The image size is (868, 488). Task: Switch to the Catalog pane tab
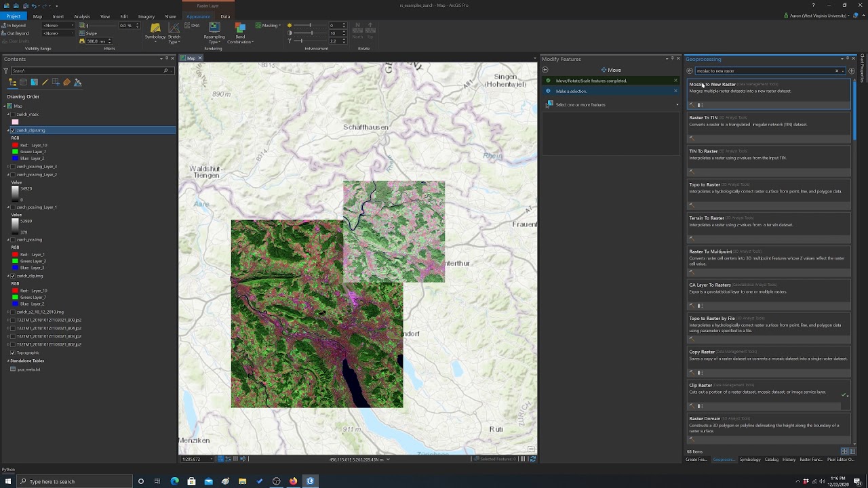(x=772, y=460)
